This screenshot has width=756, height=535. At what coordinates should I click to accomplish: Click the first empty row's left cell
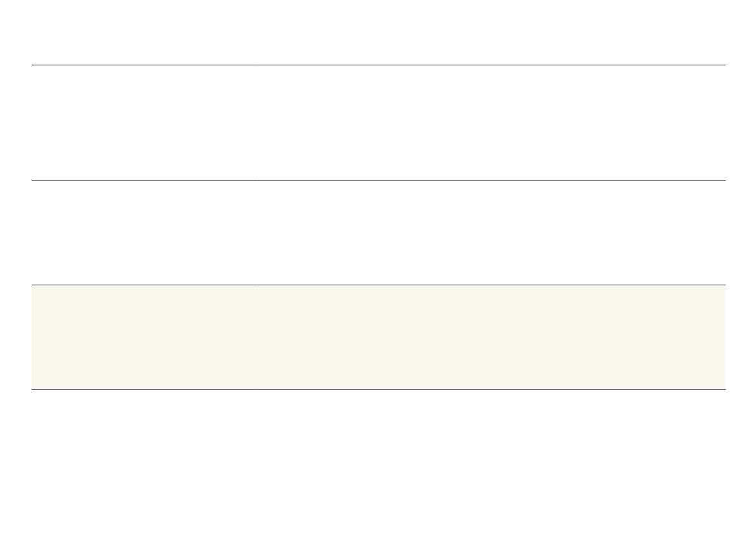pyautogui.click(x=144, y=123)
